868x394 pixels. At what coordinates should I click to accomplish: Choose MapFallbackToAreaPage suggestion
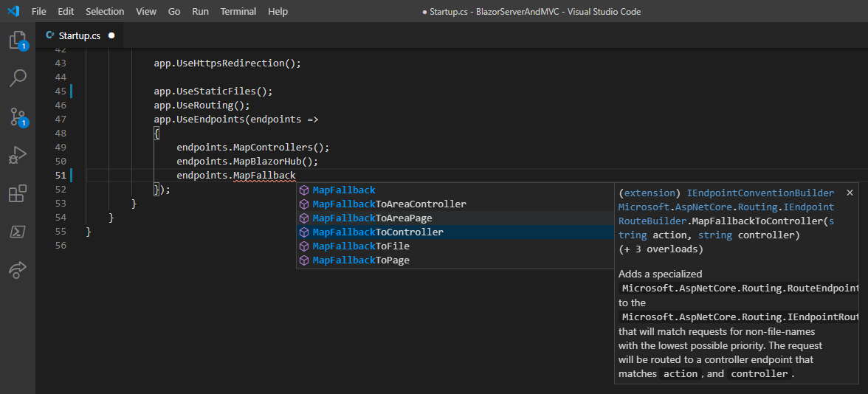point(453,218)
